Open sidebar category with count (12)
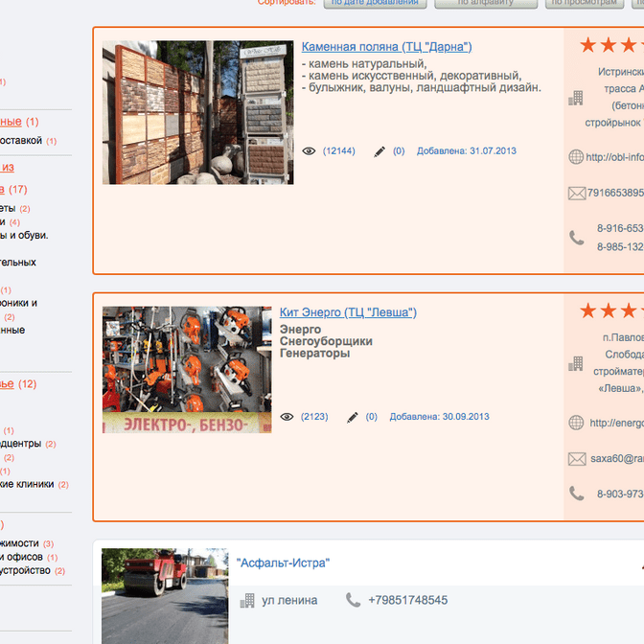The width and height of the screenshot is (644, 644). point(18,384)
